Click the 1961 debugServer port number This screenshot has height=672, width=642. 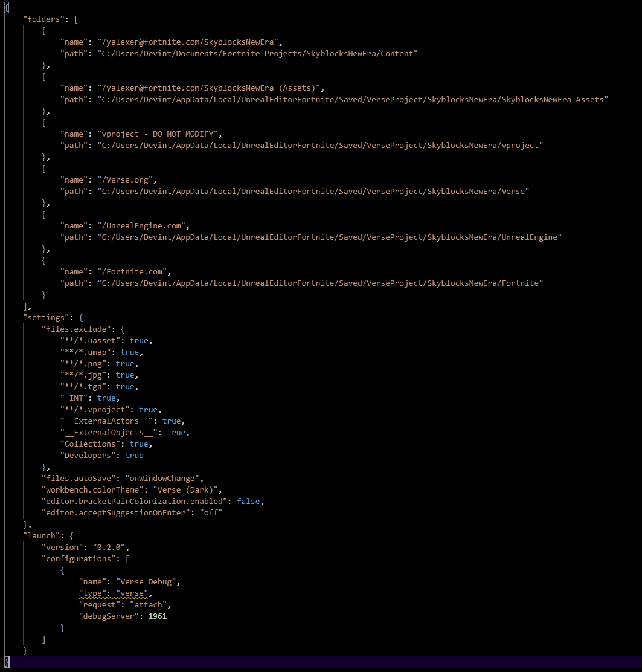pyautogui.click(x=158, y=616)
